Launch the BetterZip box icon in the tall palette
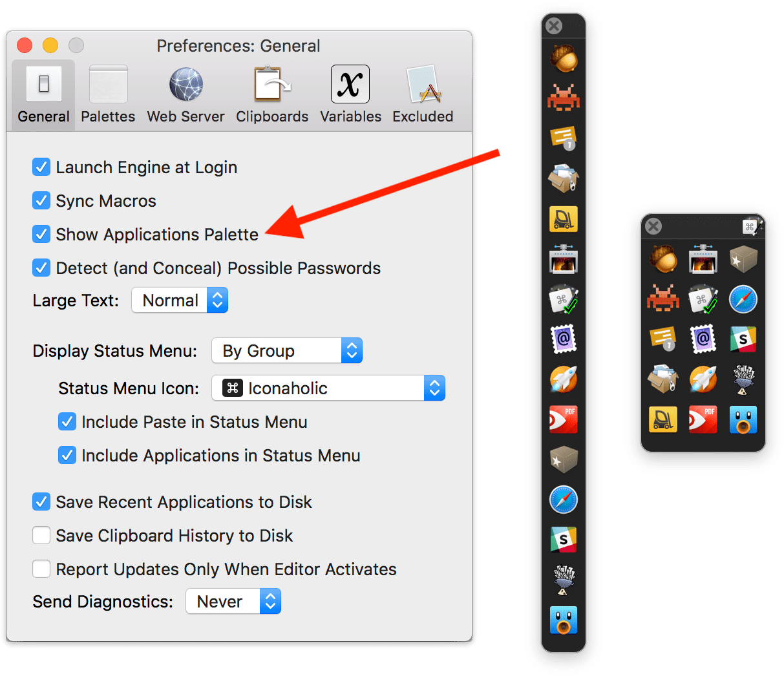Viewport: 784px width, 676px height. [564, 179]
